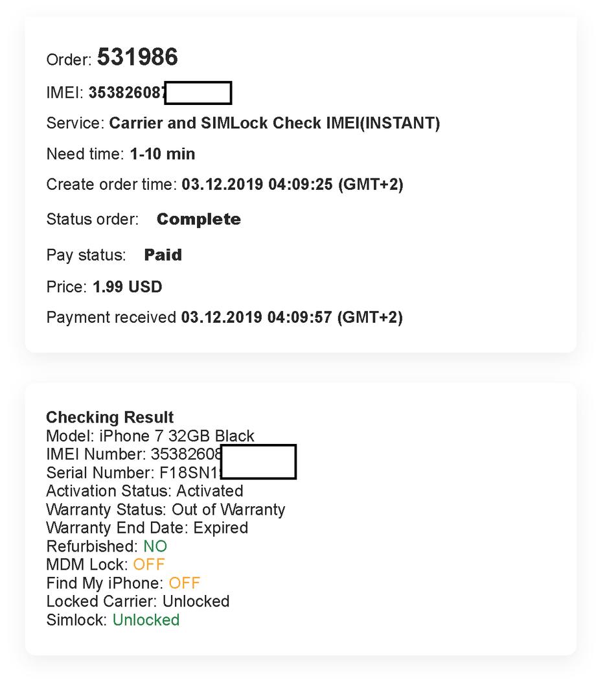Click the green NO next to Refurbished

pos(155,546)
